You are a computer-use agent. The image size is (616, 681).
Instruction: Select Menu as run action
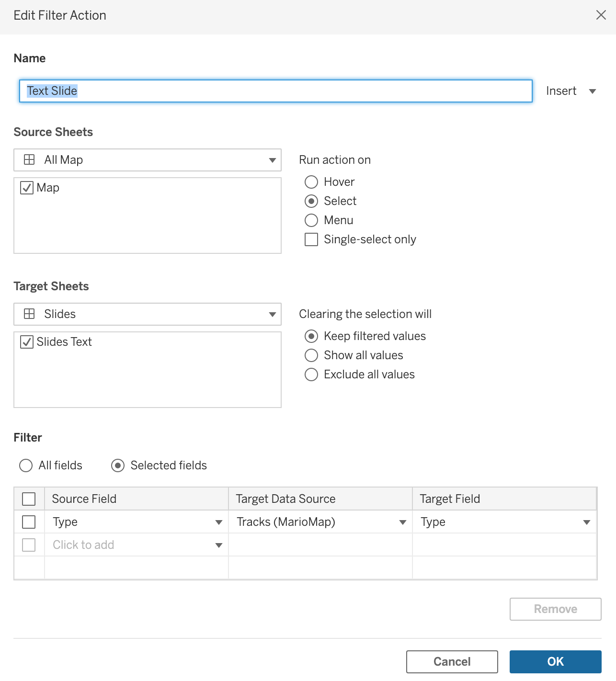tap(311, 220)
